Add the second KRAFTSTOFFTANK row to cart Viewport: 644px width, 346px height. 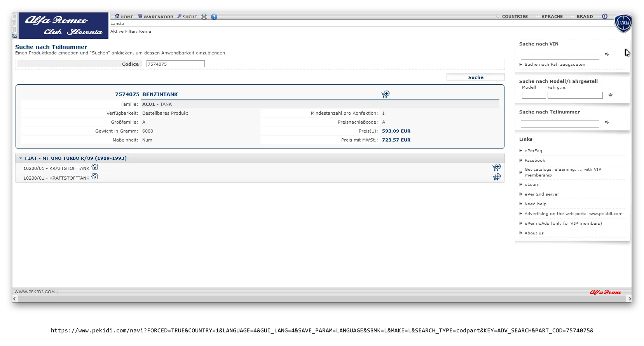[x=496, y=177]
